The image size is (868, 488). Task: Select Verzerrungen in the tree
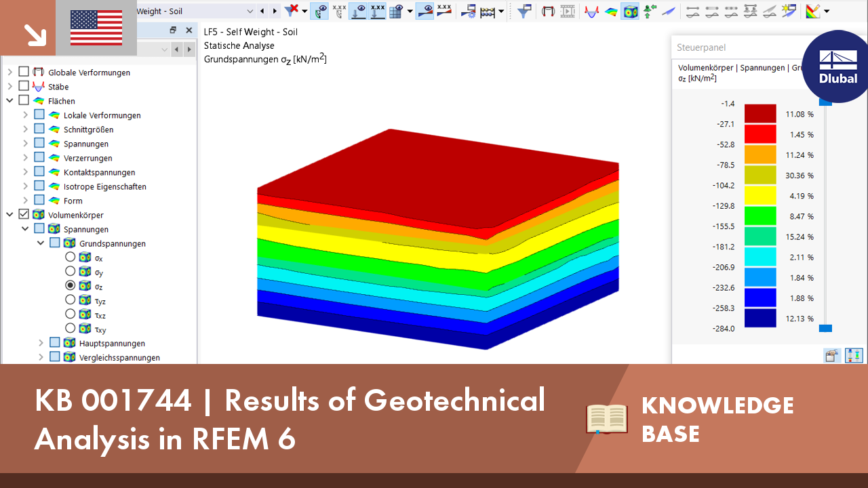tap(88, 158)
